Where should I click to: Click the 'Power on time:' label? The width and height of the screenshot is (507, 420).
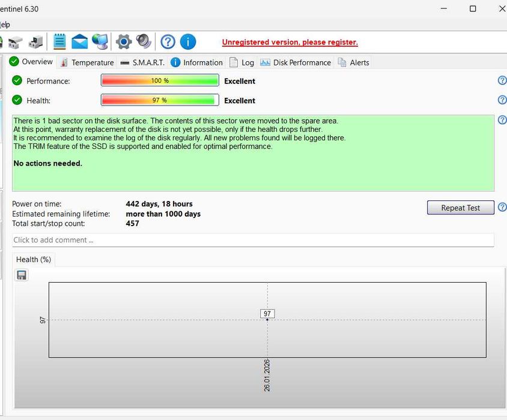[37, 204]
